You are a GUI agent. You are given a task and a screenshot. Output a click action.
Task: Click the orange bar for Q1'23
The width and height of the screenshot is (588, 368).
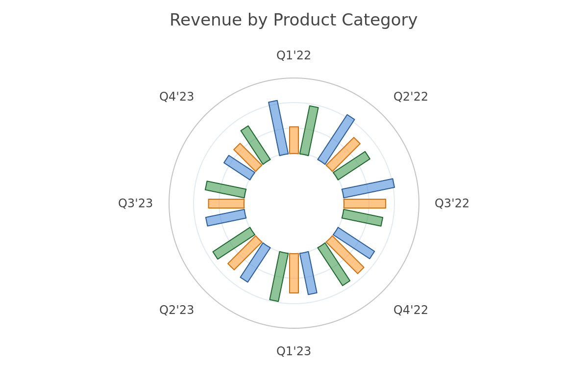(x=294, y=273)
